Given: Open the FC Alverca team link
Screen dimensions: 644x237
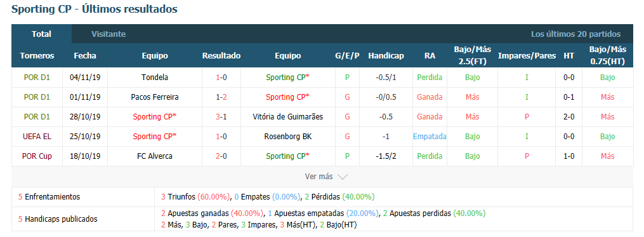Looking at the screenshot, I should coord(154,156).
